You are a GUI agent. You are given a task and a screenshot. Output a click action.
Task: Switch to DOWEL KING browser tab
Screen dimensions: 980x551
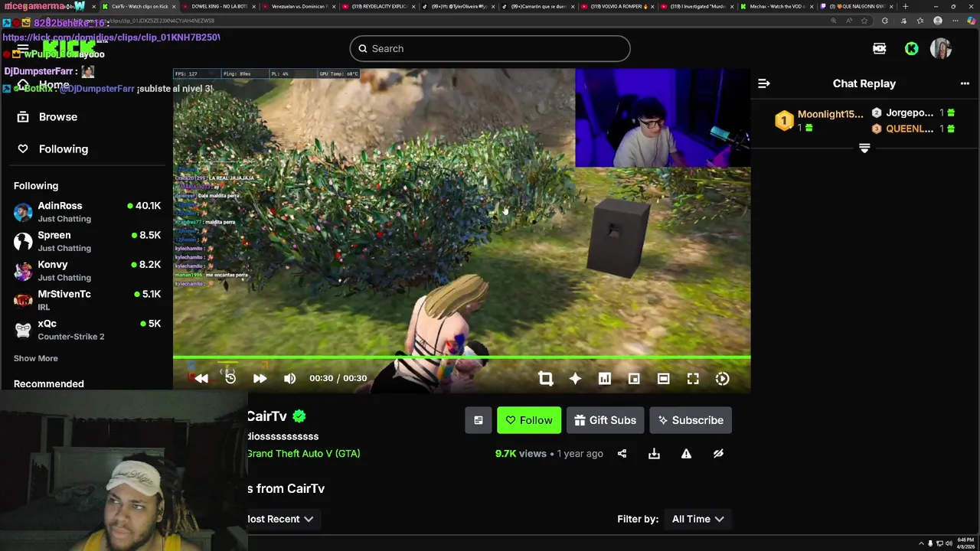point(217,6)
